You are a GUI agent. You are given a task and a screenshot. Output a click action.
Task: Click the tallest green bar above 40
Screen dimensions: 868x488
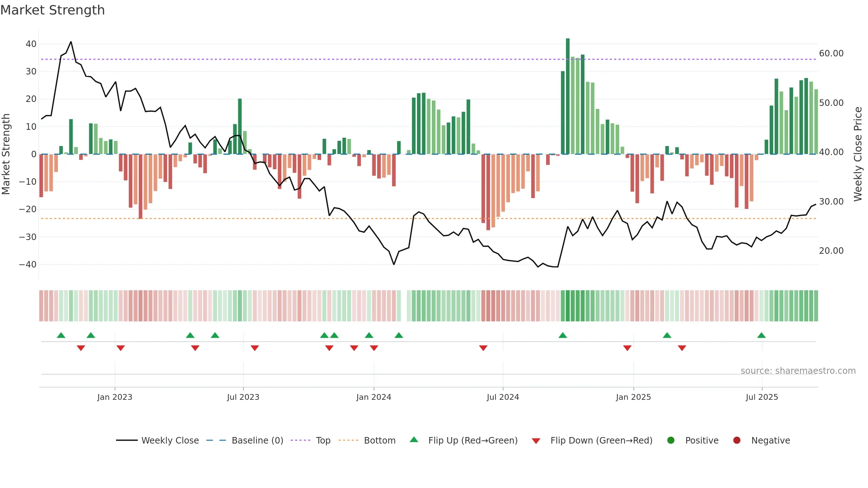coord(568,96)
